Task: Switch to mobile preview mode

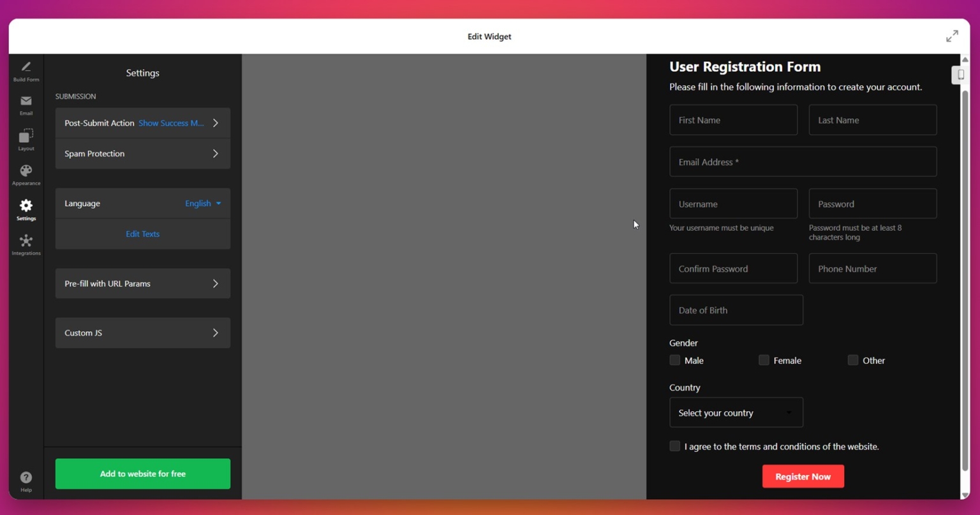Action: click(960, 75)
